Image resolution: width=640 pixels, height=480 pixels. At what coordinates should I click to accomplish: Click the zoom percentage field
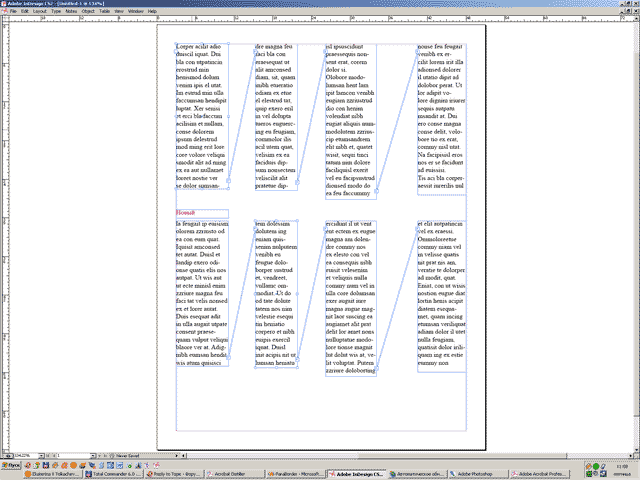pos(26,456)
